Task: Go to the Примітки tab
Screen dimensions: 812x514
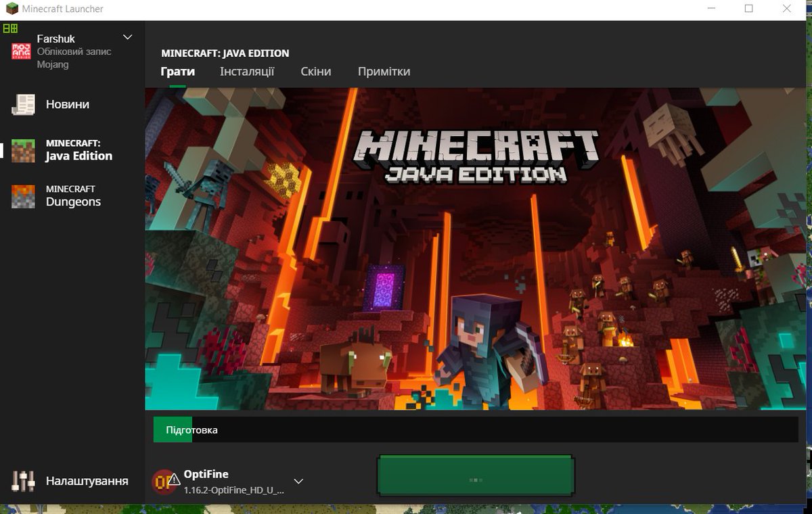Action: (384, 72)
